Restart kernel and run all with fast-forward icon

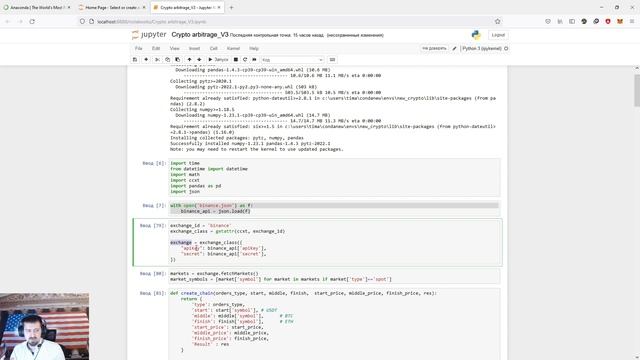(x=254, y=60)
